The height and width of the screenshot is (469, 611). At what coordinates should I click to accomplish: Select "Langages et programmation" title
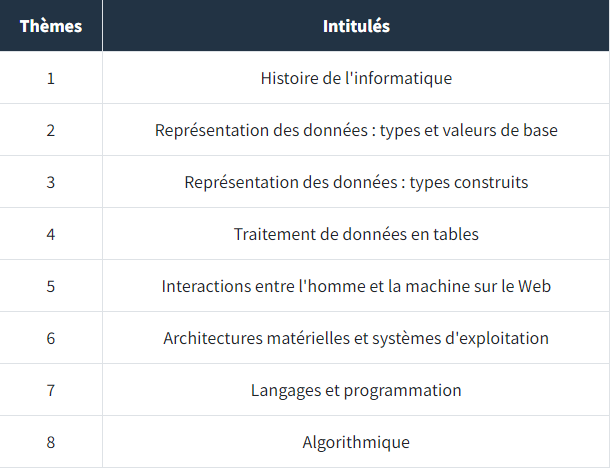coord(356,390)
